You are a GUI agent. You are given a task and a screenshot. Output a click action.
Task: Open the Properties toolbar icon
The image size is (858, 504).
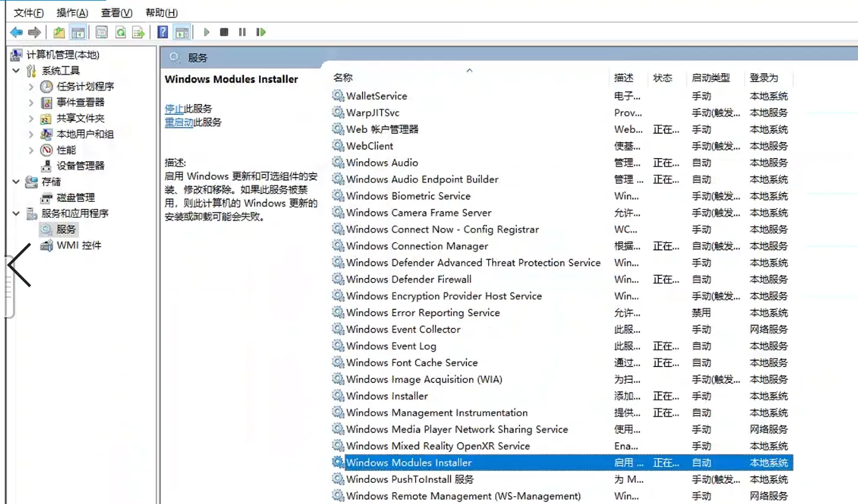click(x=101, y=32)
